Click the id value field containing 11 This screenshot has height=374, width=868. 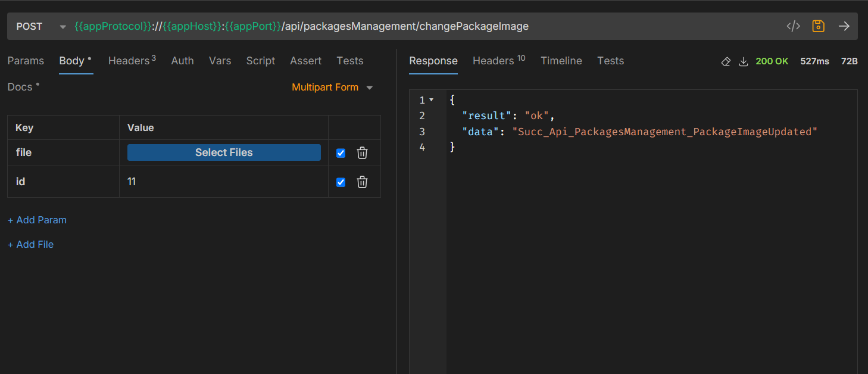pos(224,182)
